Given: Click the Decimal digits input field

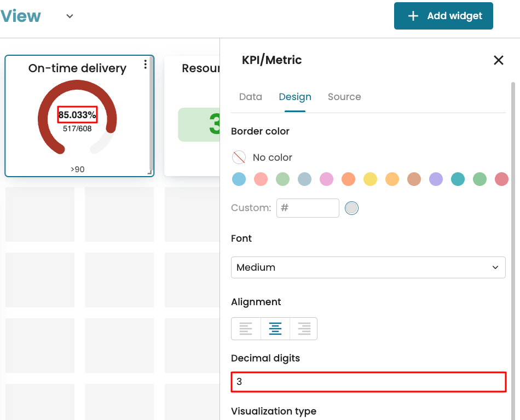Looking at the screenshot, I should click(x=368, y=382).
